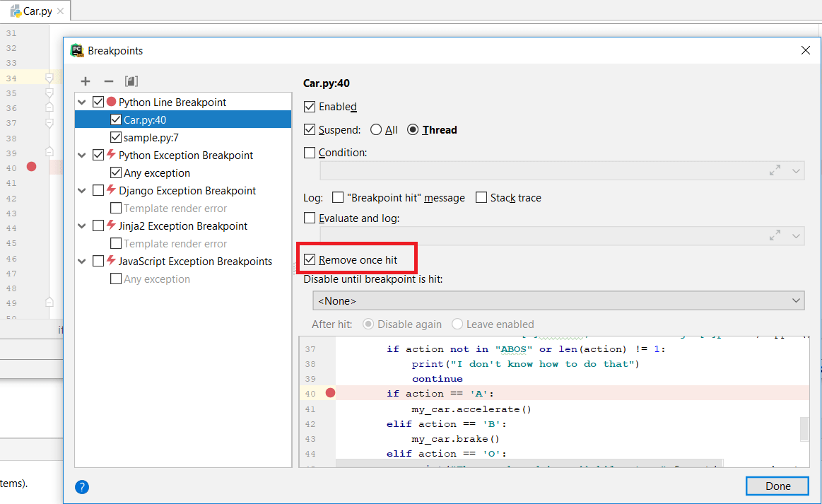Check the Stack trace log option
This screenshot has height=504, width=822.
(481, 197)
